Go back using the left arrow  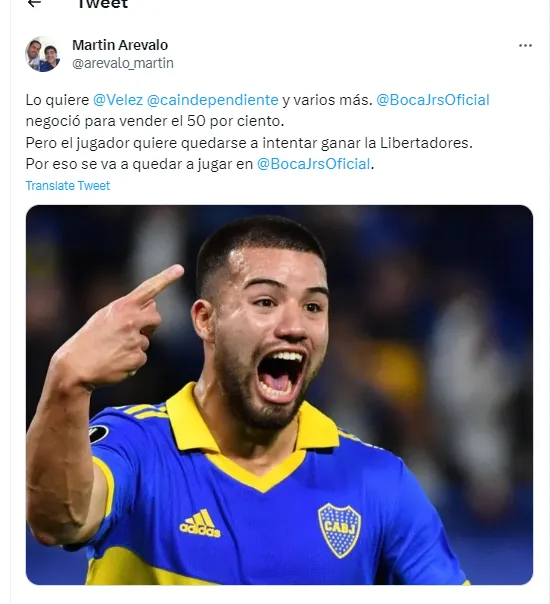[35, 3]
